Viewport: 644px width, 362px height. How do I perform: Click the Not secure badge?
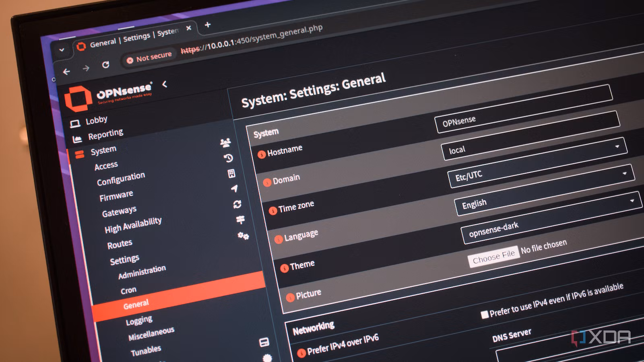click(149, 58)
